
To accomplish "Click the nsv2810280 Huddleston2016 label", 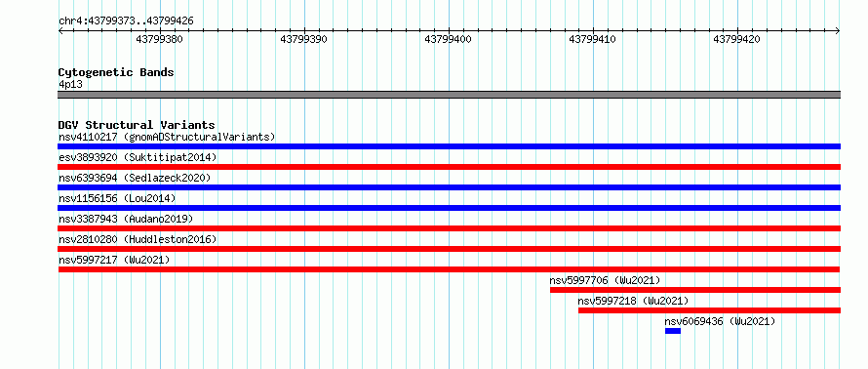I will [138, 239].
